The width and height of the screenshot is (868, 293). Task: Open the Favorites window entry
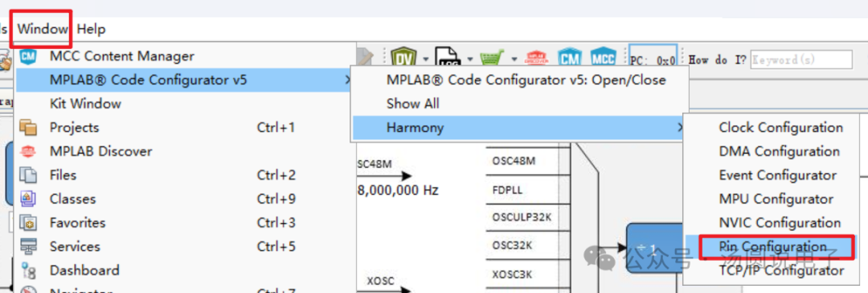click(77, 223)
